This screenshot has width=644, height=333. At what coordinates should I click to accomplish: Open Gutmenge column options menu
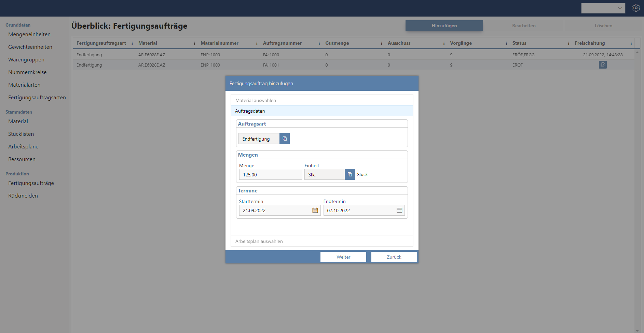[x=382, y=43]
